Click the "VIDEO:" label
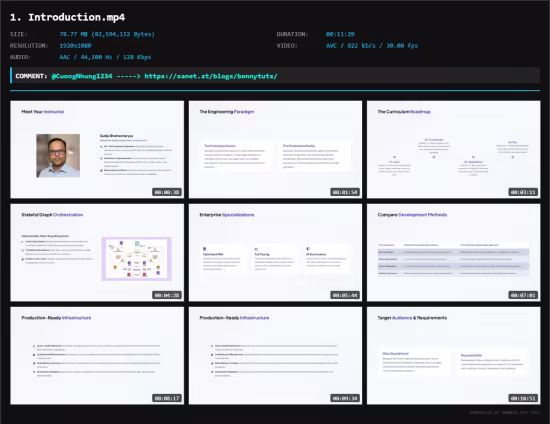 pos(287,46)
